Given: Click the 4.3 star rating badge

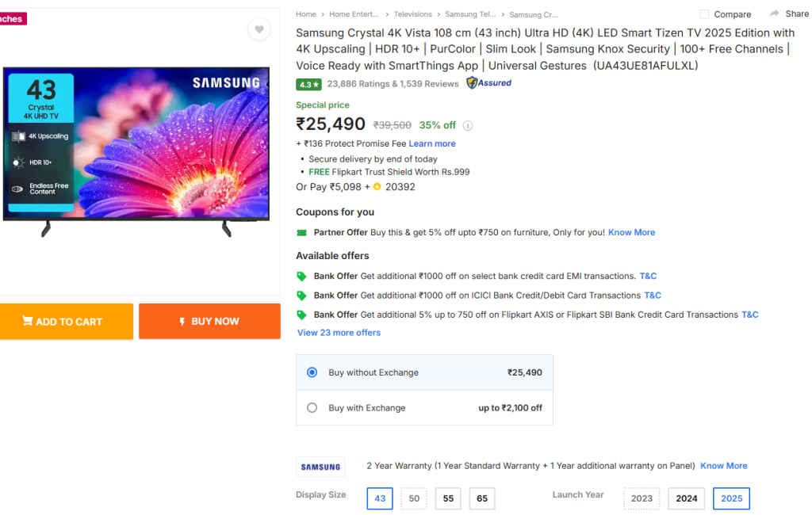Looking at the screenshot, I should tap(308, 83).
